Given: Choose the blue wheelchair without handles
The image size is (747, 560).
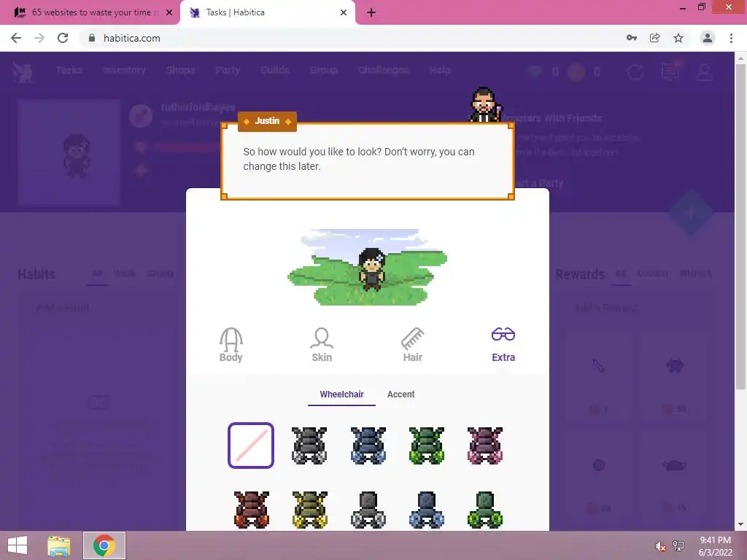Looking at the screenshot, I should (426, 510).
